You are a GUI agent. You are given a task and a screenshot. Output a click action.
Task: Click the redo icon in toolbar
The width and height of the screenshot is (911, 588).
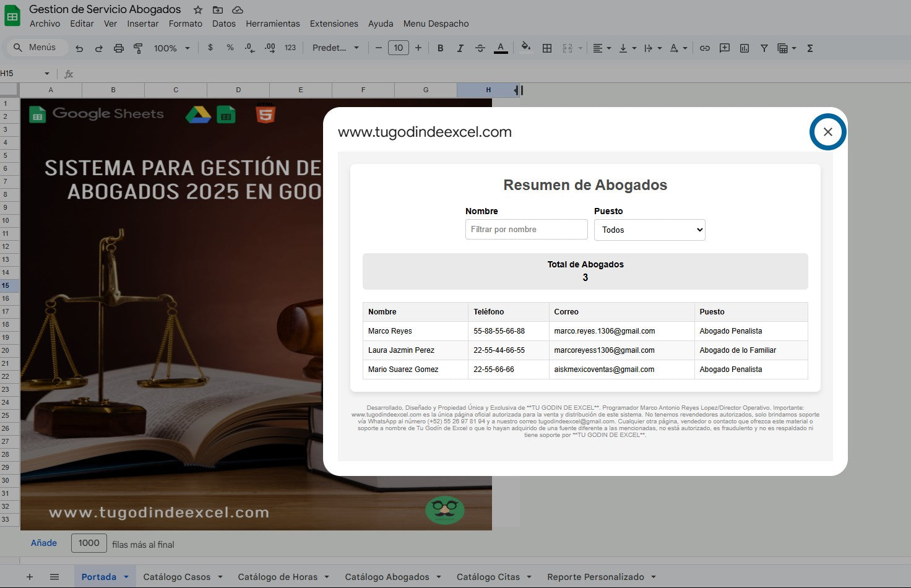pos(99,48)
